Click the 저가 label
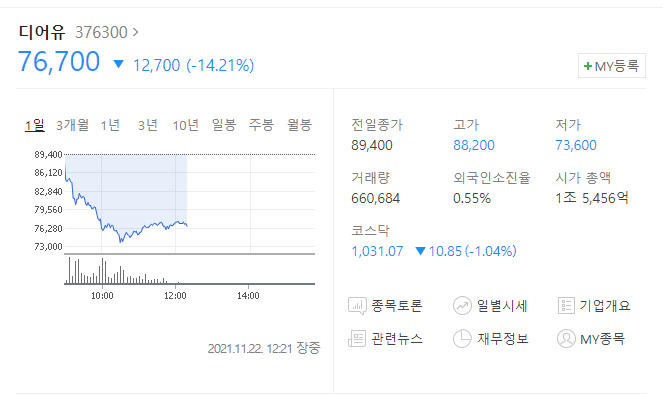 click(x=568, y=125)
